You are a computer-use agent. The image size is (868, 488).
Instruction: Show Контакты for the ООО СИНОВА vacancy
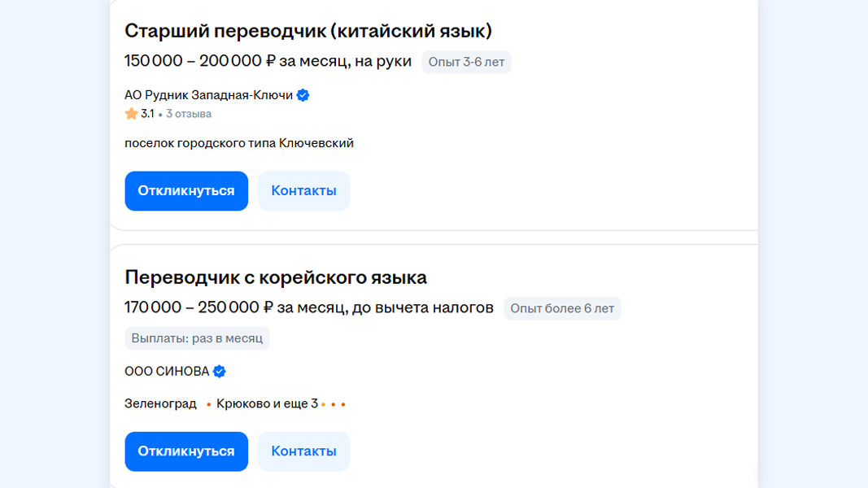[x=303, y=451]
